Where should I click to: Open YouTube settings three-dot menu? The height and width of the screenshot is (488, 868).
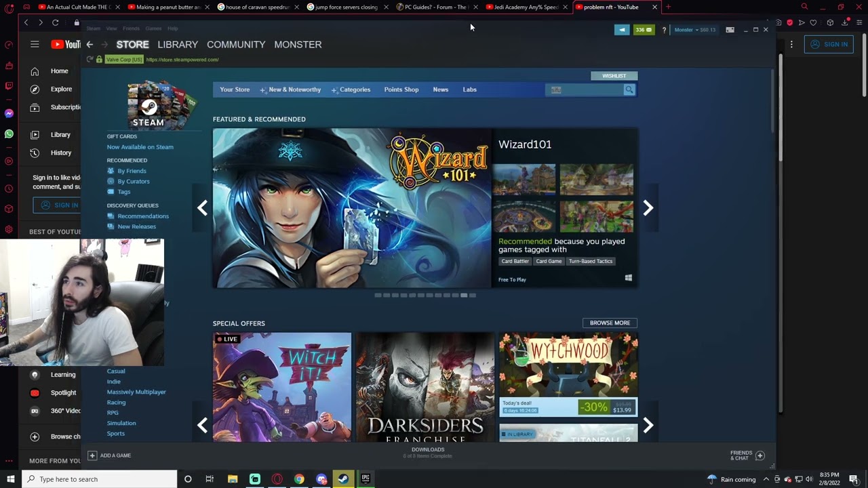(x=791, y=45)
